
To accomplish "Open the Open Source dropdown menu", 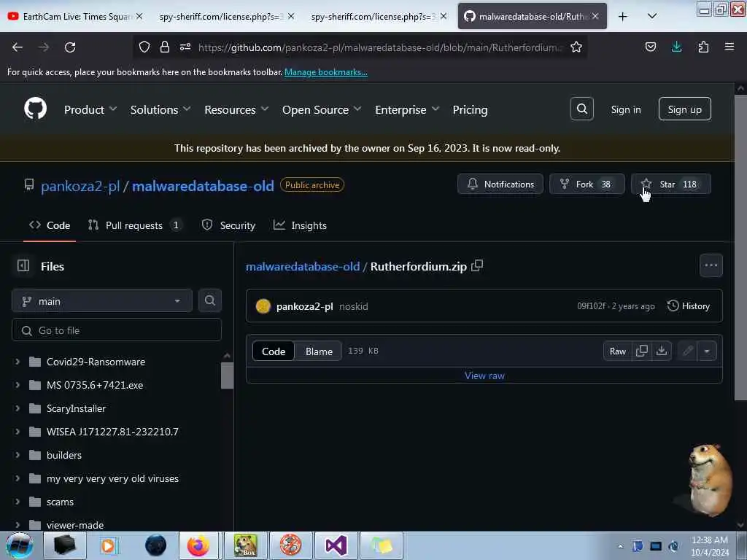I will click(322, 109).
